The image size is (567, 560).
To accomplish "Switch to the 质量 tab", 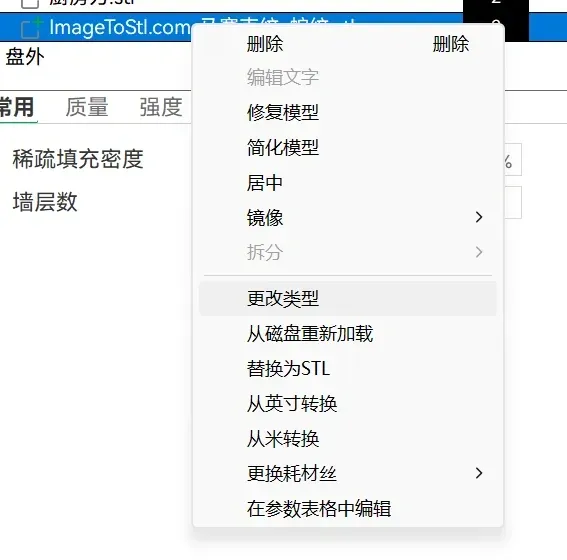I will tap(87, 107).
